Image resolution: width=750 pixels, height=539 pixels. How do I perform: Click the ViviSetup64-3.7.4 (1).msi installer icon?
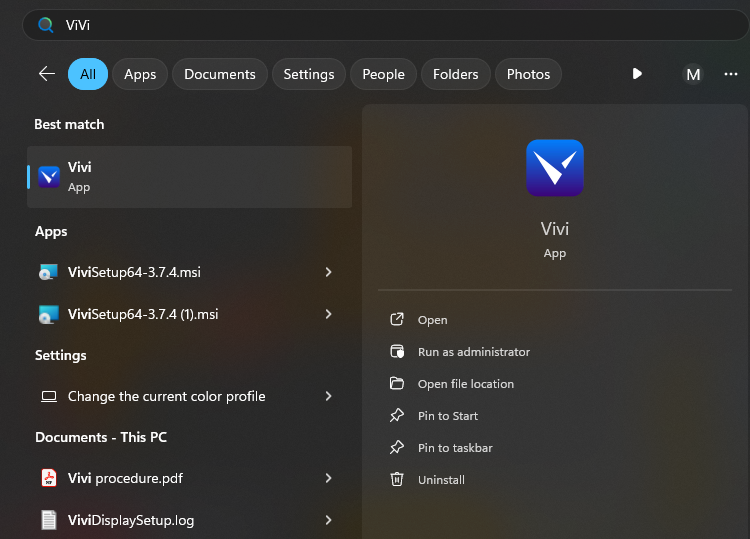[x=48, y=314]
